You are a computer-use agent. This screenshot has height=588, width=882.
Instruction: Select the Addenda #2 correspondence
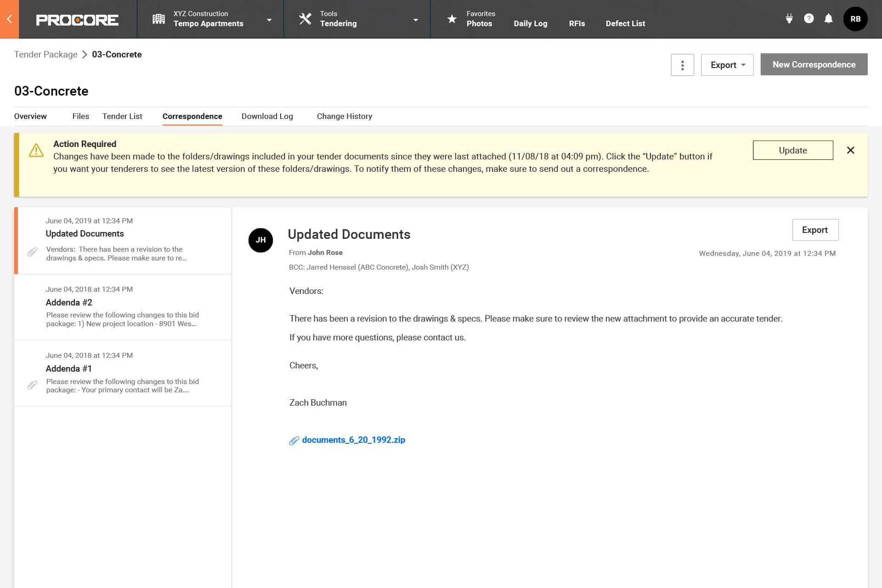123,307
